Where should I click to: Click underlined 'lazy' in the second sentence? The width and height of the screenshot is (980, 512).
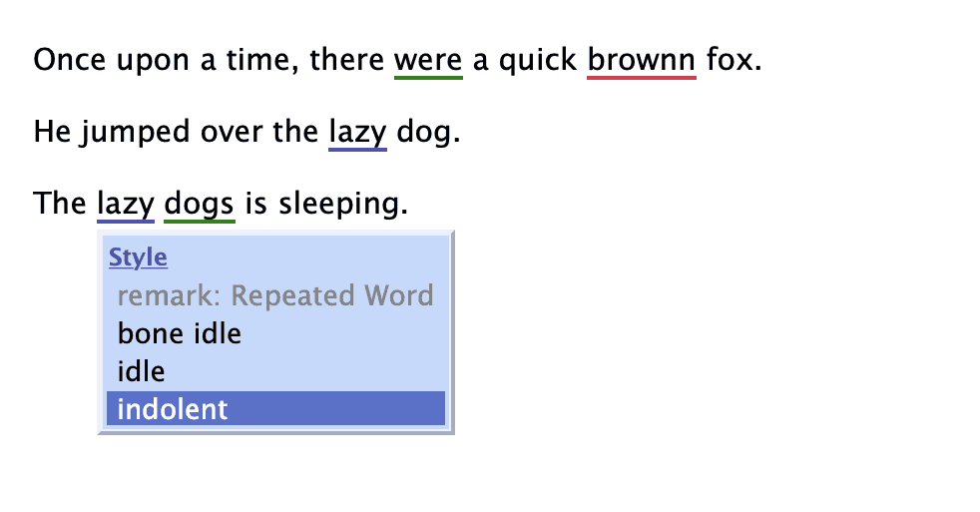(x=357, y=132)
